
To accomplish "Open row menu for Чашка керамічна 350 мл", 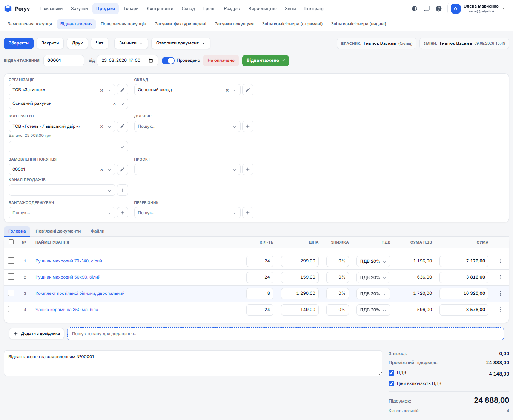I will (501, 310).
